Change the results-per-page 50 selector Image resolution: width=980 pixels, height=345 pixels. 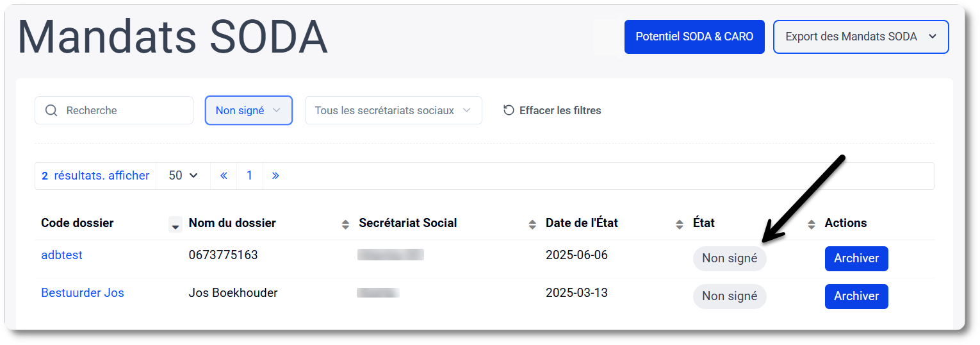pyautogui.click(x=183, y=176)
